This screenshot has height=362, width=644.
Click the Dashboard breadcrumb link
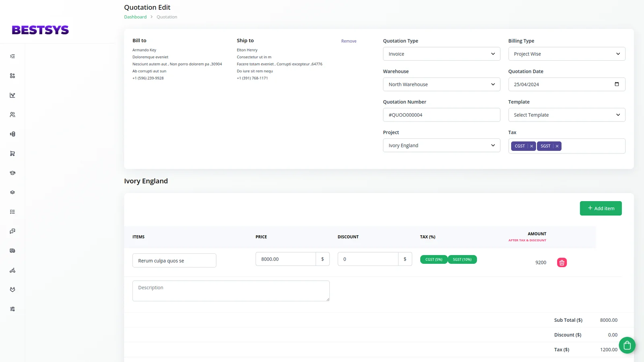tap(135, 17)
